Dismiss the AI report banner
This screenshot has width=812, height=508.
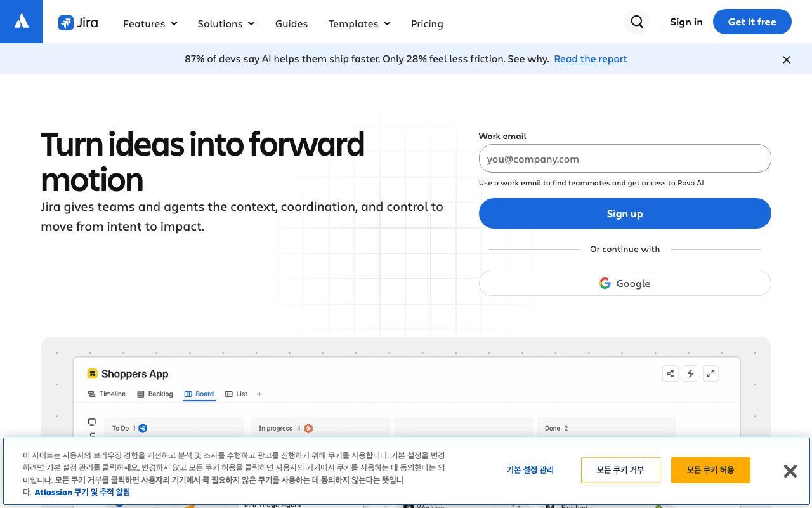787,60
